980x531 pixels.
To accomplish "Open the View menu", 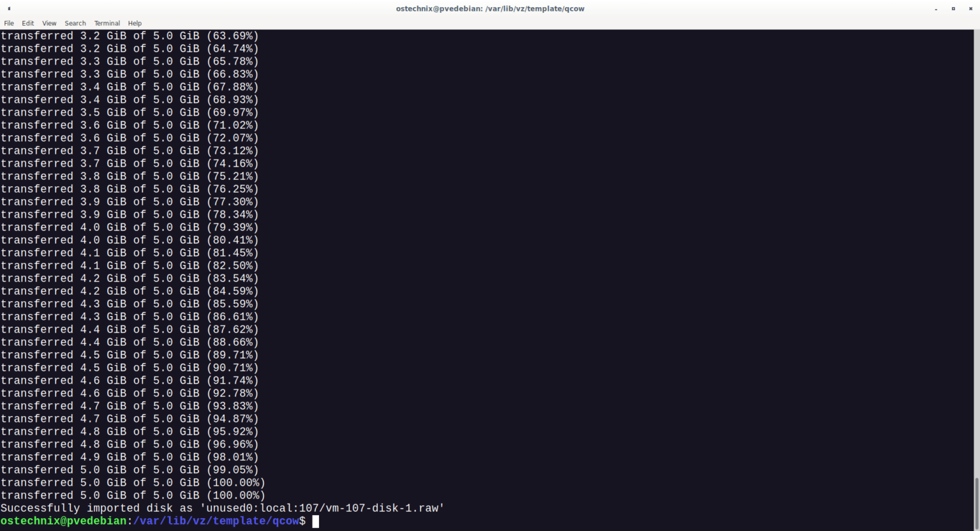I will tap(48, 23).
